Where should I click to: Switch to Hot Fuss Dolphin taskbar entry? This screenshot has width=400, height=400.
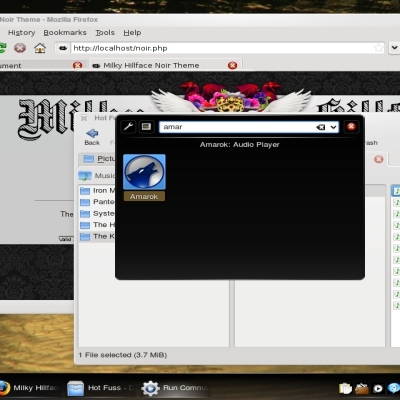pyautogui.click(x=100, y=388)
